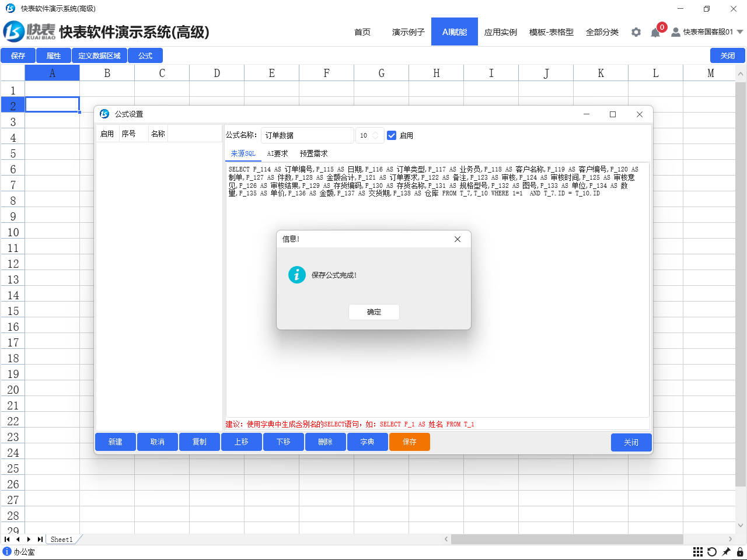Open the 模板-表格型 menu item
The height and width of the screenshot is (560, 747).
tap(551, 32)
